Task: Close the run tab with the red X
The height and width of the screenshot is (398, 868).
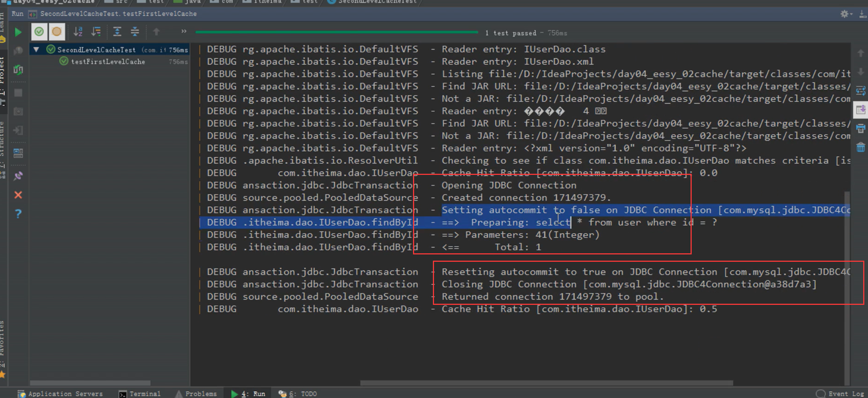Action: click(x=18, y=195)
